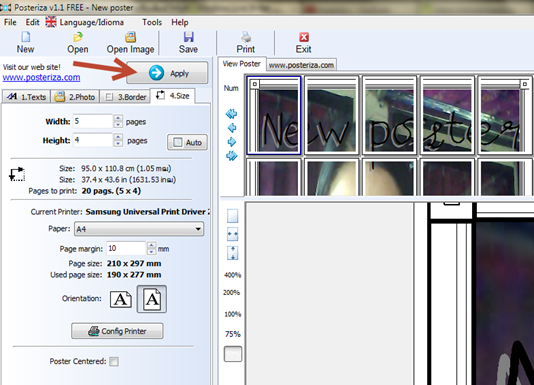
Task: Click the fit width zoom icon
Action: pyautogui.click(x=233, y=234)
